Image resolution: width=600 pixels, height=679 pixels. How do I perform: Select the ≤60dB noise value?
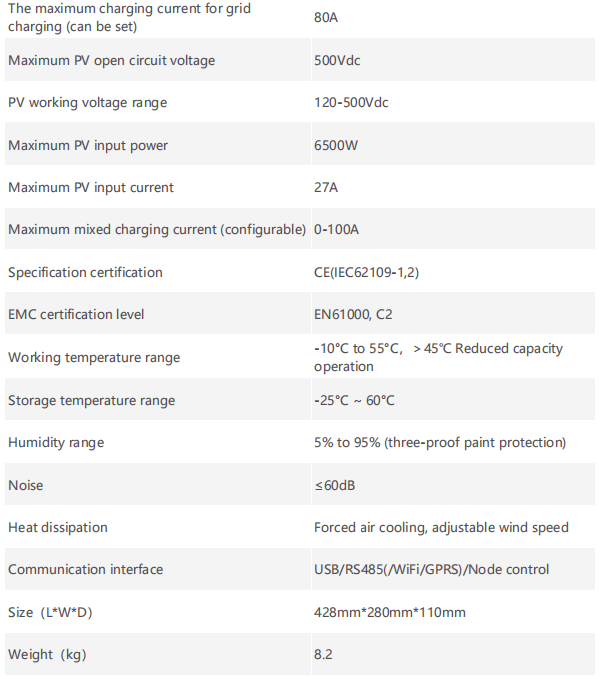click(335, 486)
